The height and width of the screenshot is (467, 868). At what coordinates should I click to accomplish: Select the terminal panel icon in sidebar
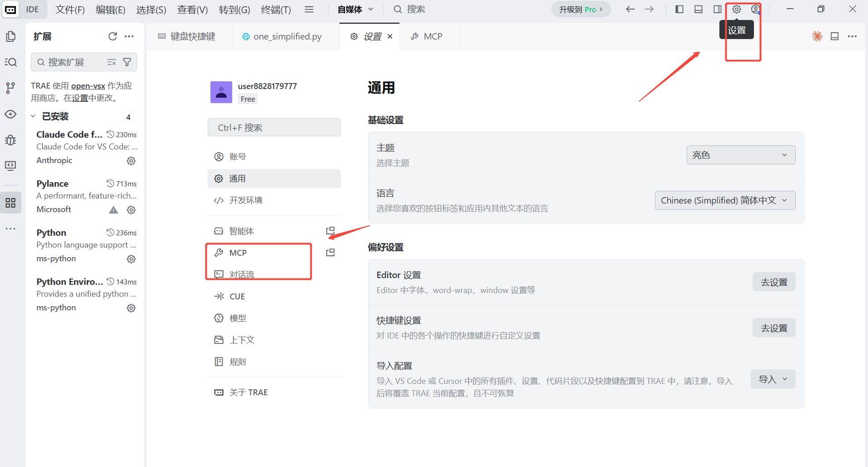point(10,165)
